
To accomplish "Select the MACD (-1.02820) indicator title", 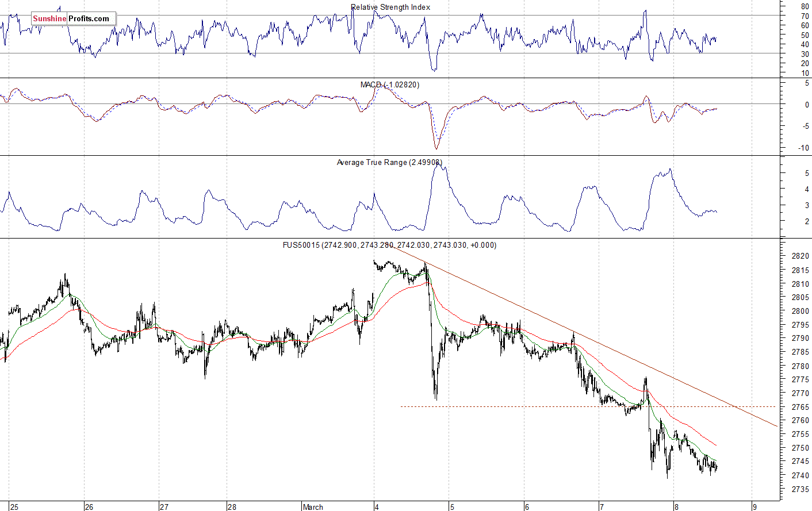I will coord(390,84).
